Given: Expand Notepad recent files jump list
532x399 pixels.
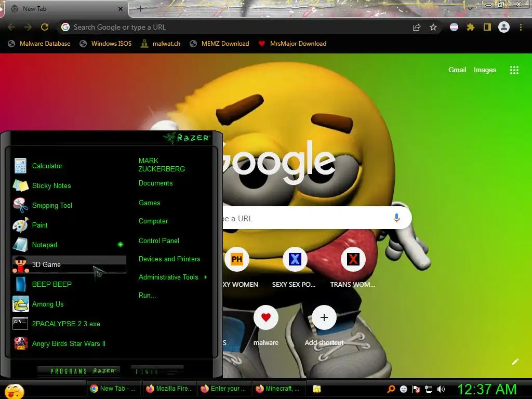Looking at the screenshot, I should (121, 245).
